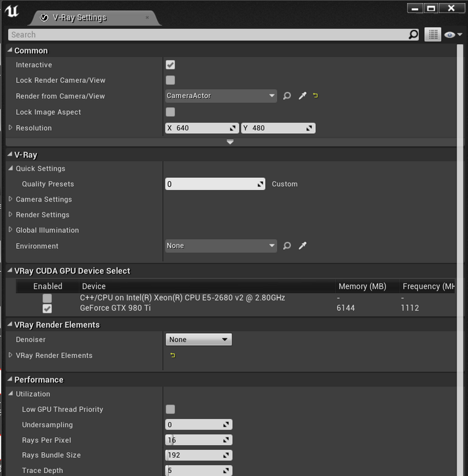
Task: Minimize the V-Ray Settings window
Action: pyautogui.click(x=415, y=8)
